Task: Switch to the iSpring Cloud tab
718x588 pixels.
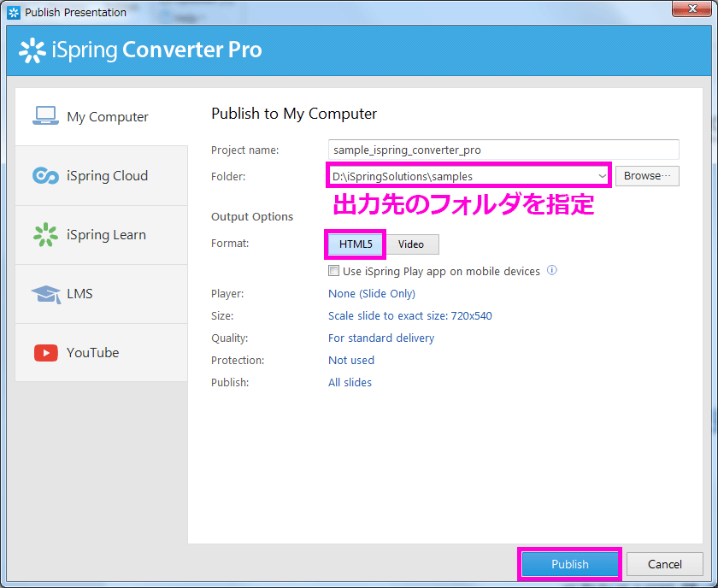Action: pos(101,176)
